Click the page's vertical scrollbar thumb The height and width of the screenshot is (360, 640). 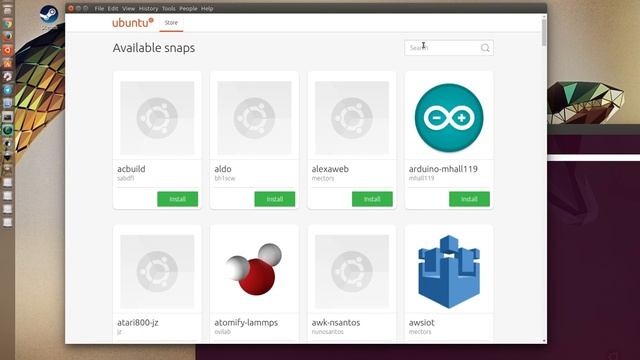[544, 33]
